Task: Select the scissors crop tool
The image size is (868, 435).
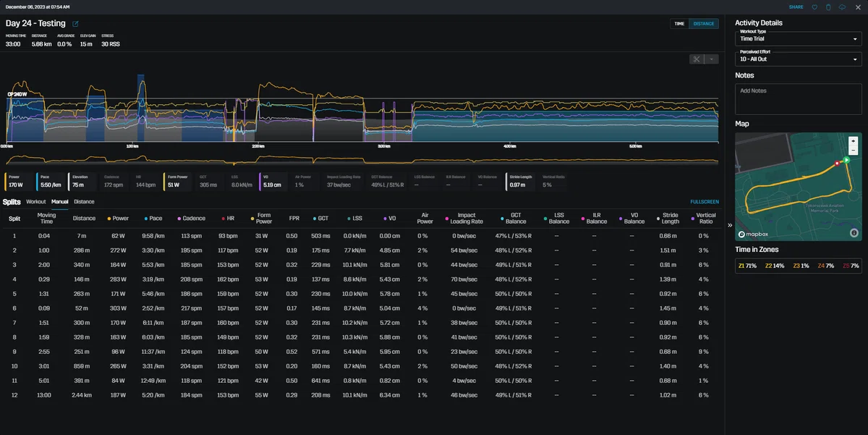Action: coord(697,59)
